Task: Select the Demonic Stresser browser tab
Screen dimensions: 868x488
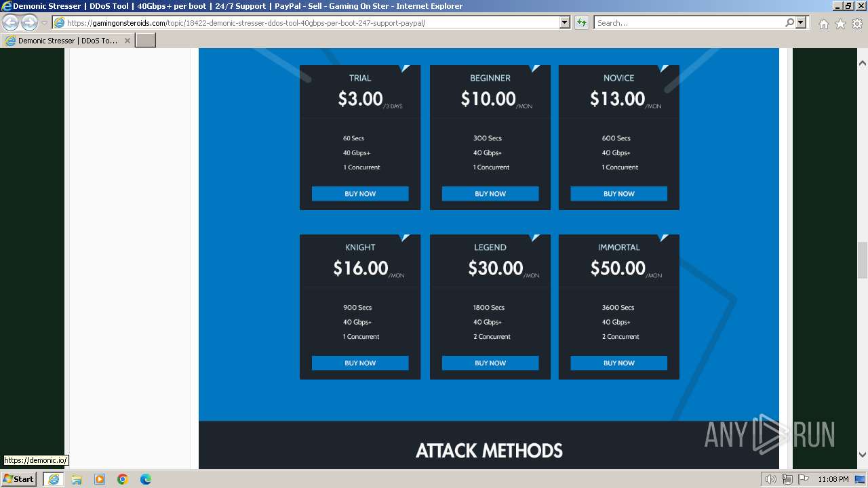Action: (67, 41)
